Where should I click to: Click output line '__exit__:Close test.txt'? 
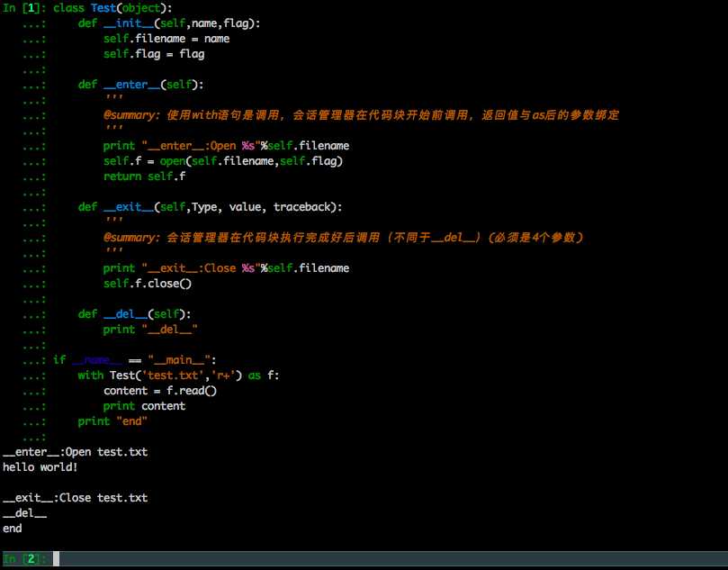coord(76,498)
